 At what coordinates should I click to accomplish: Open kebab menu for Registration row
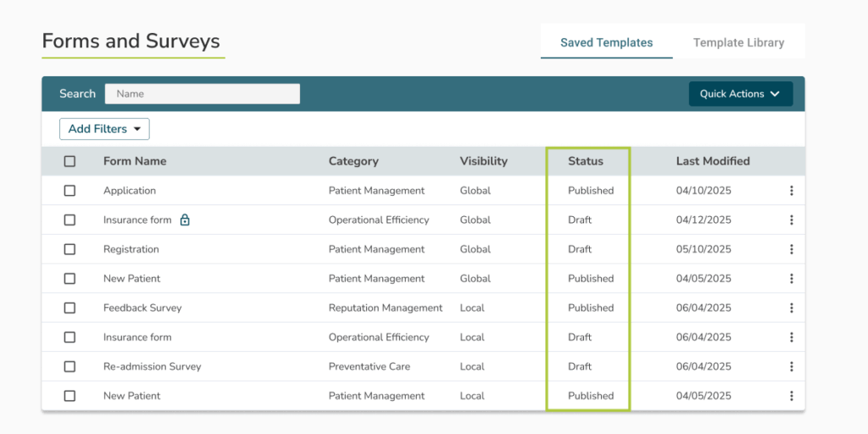[x=791, y=249]
